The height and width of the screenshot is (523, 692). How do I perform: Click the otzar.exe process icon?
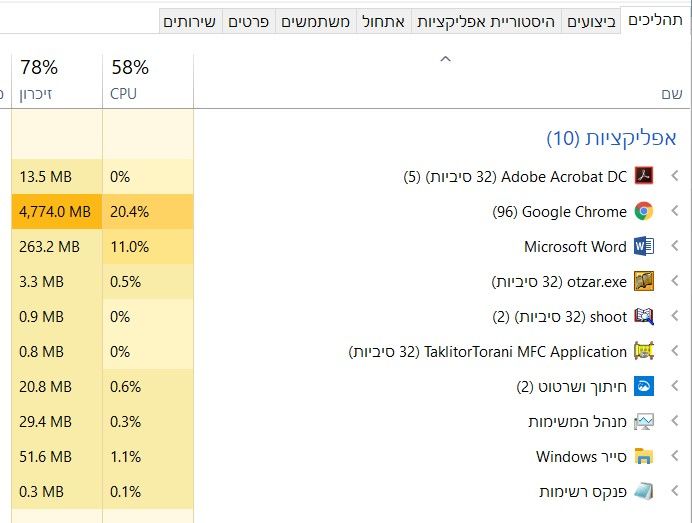coord(644,282)
